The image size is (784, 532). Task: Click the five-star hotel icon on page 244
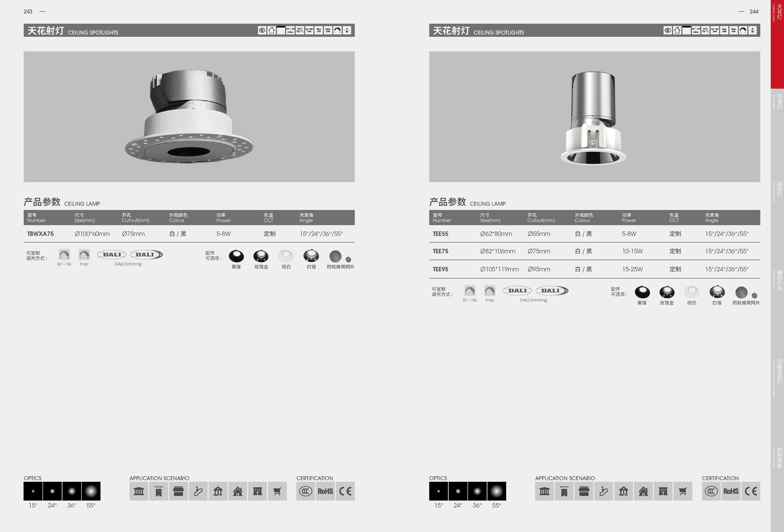[x=564, y=491]
